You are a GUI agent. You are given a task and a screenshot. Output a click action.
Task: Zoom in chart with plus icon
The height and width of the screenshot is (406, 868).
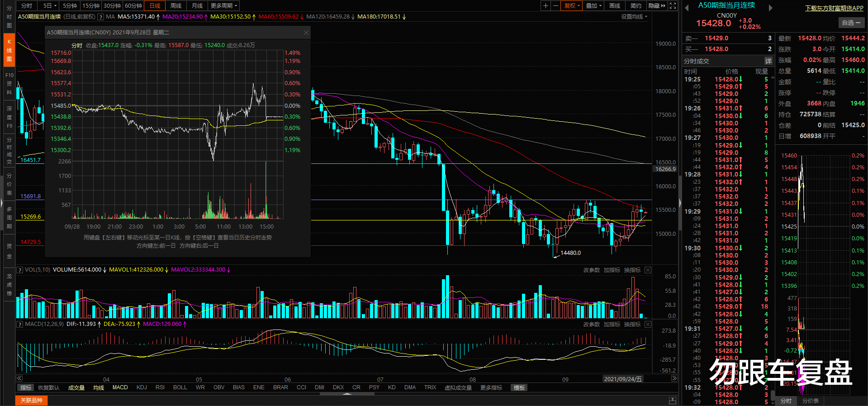545,5
